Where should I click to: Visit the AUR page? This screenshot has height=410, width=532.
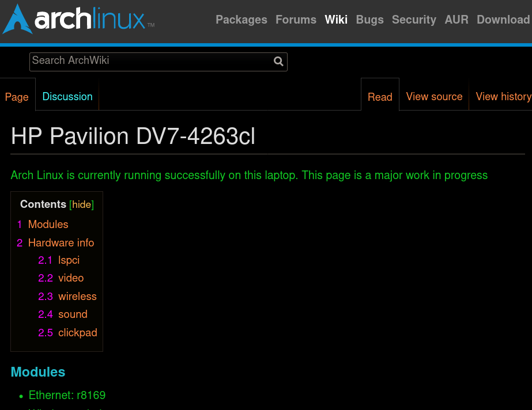[x=456, y=20]
